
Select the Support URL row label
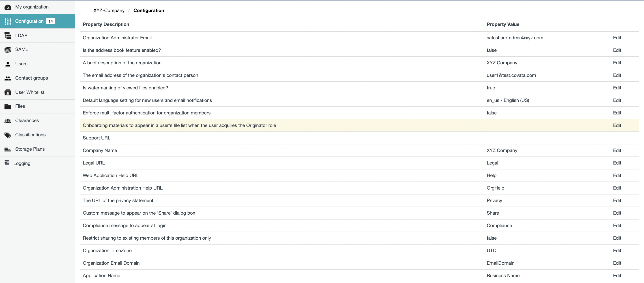click(x=97, y=138)
